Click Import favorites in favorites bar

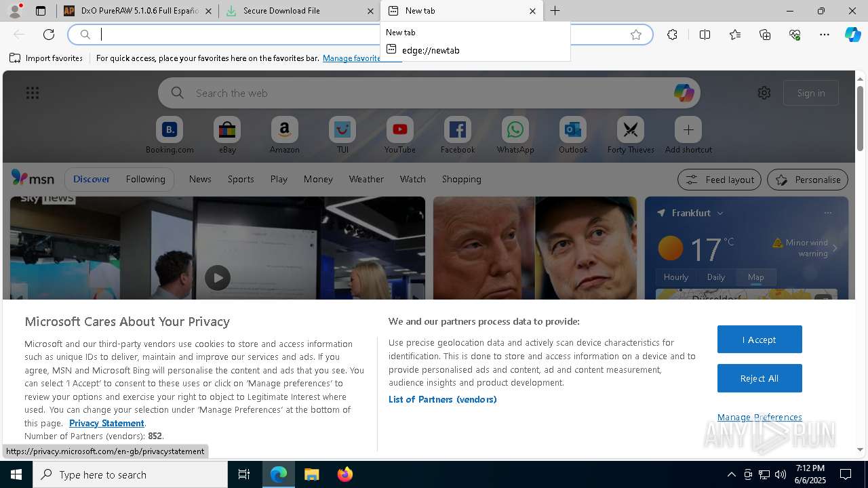click(46, 58)
